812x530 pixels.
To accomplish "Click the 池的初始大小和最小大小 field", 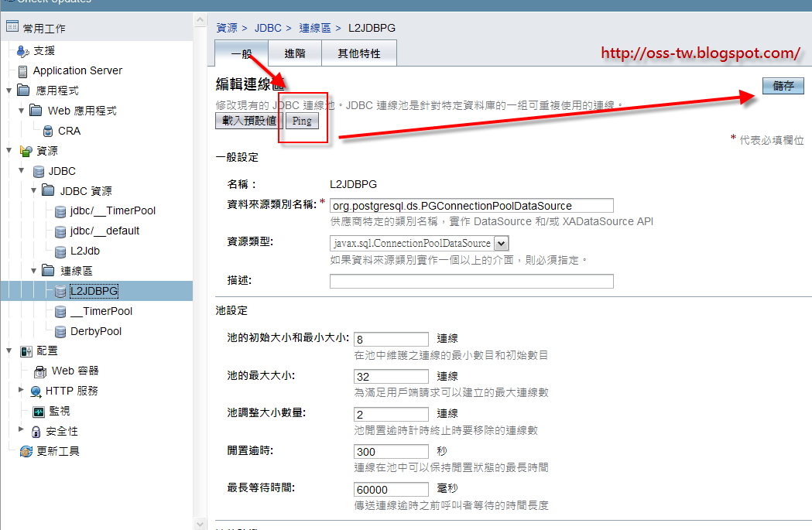I will pos(392,340).
